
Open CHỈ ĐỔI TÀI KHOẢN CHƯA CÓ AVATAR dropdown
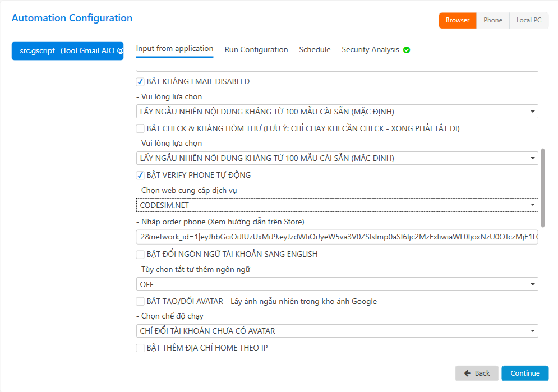[x=336, y=331]
